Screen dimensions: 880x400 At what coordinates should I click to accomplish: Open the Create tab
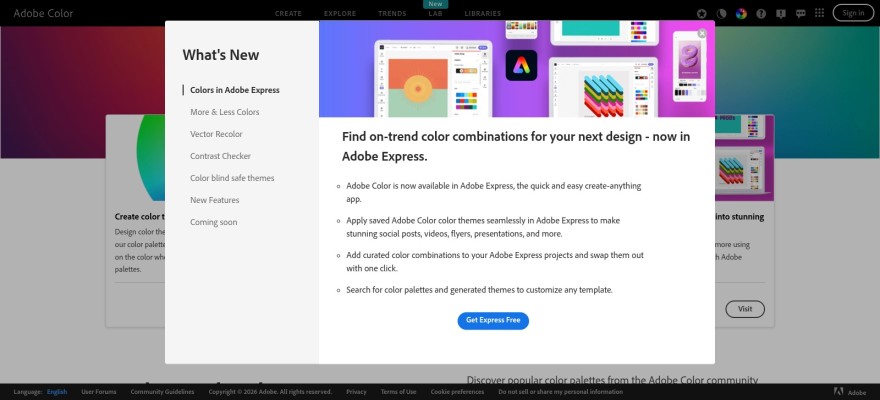click(288, 13)
